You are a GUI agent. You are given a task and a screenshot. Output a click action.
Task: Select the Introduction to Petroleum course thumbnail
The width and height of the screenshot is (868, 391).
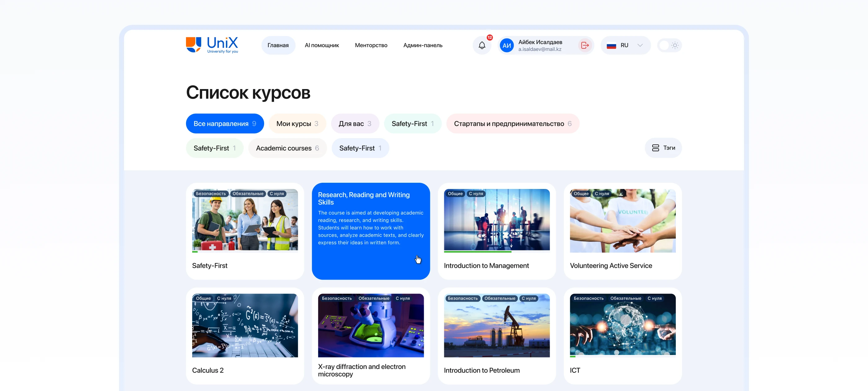497,325
